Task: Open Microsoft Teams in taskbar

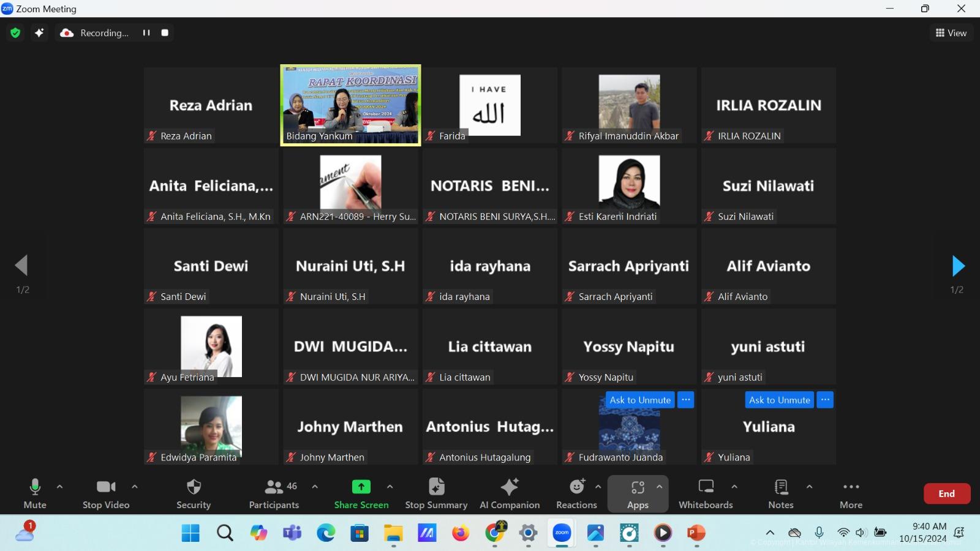Action: pos(292,533)
